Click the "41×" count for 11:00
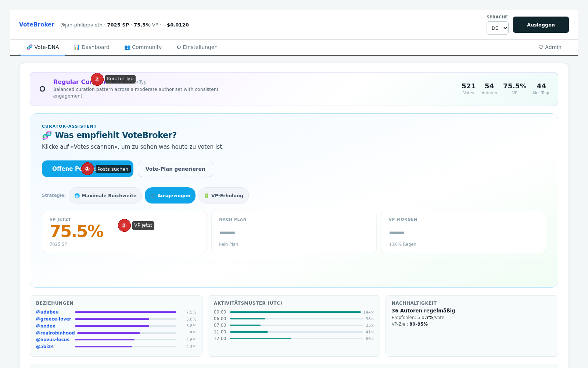Viewport: 588px width, 368px height. (x=370, y=332)
